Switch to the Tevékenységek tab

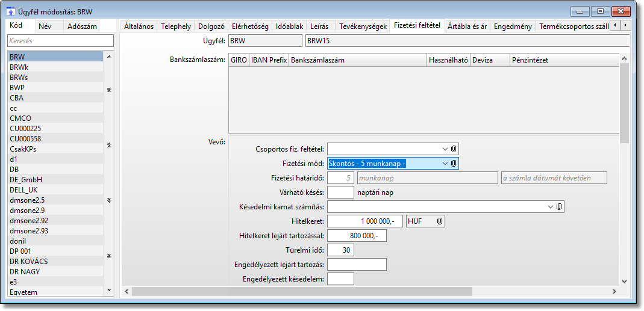point(363,26)
